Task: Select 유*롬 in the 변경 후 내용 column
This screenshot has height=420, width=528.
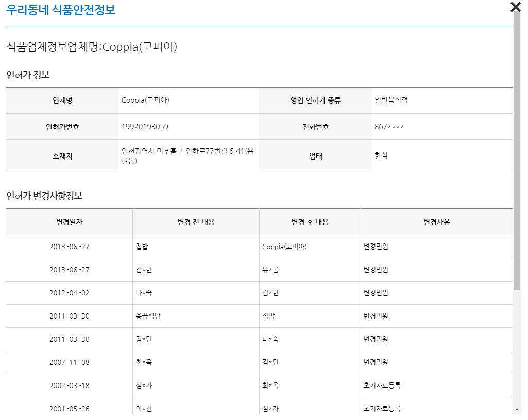Action: coord(270,270)
